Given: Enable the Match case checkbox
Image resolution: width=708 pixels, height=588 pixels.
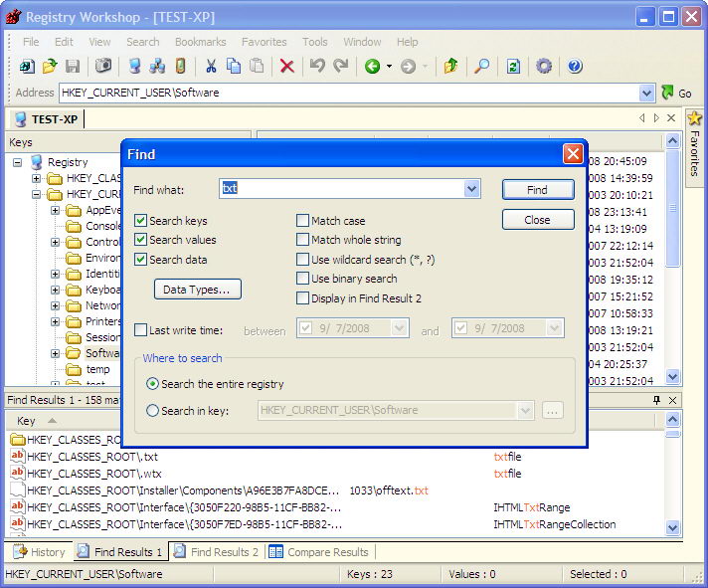Looking at the screenshot, I should click(x=303, y=221).
